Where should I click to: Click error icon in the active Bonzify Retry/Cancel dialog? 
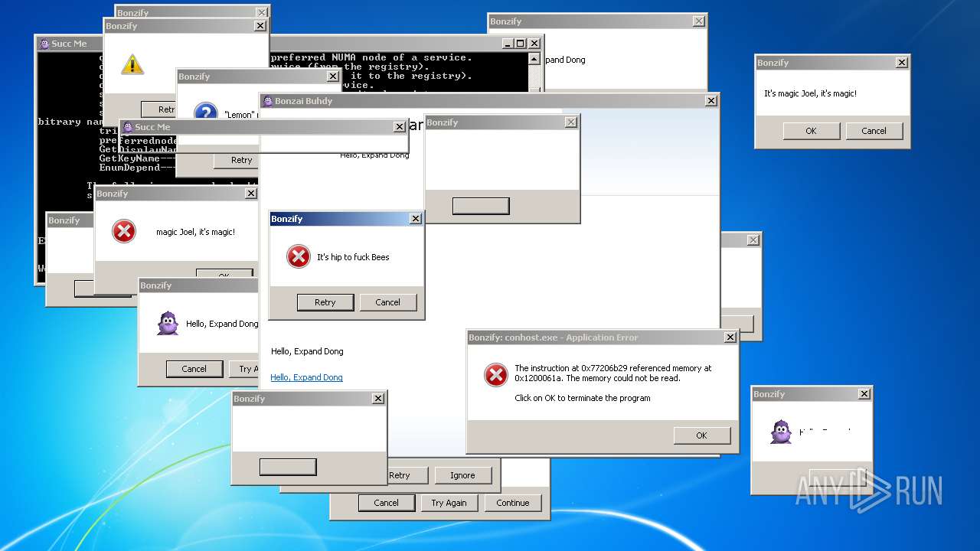tap(299, 256)
